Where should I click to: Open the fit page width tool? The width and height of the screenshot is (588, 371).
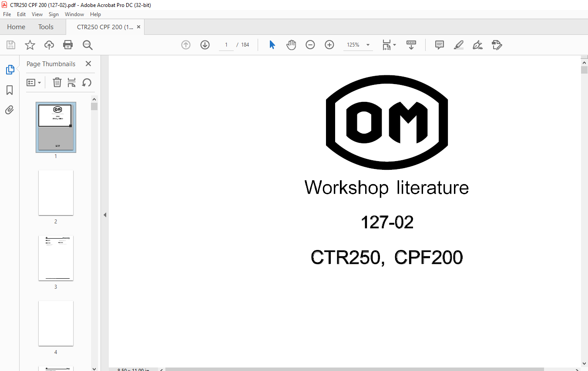tap(386, 45)
